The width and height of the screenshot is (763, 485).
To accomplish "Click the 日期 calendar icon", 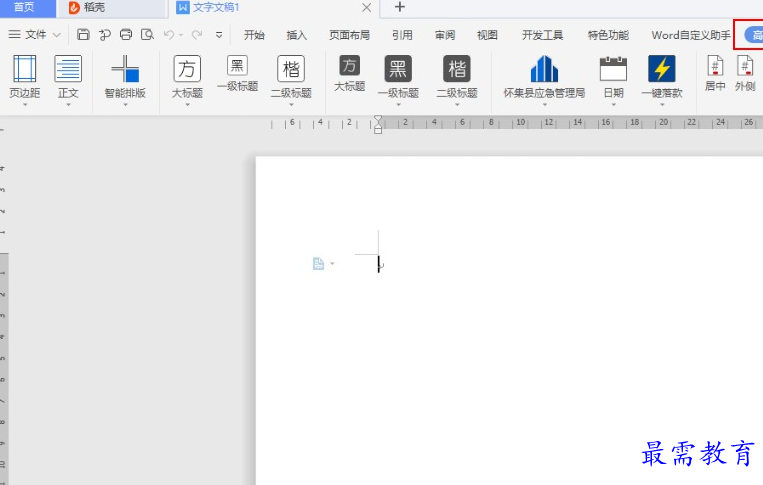I will point(613,69).
